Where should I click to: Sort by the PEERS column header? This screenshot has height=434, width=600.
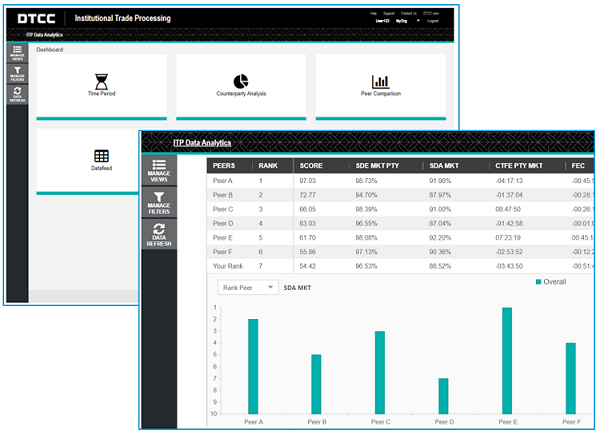224,166
